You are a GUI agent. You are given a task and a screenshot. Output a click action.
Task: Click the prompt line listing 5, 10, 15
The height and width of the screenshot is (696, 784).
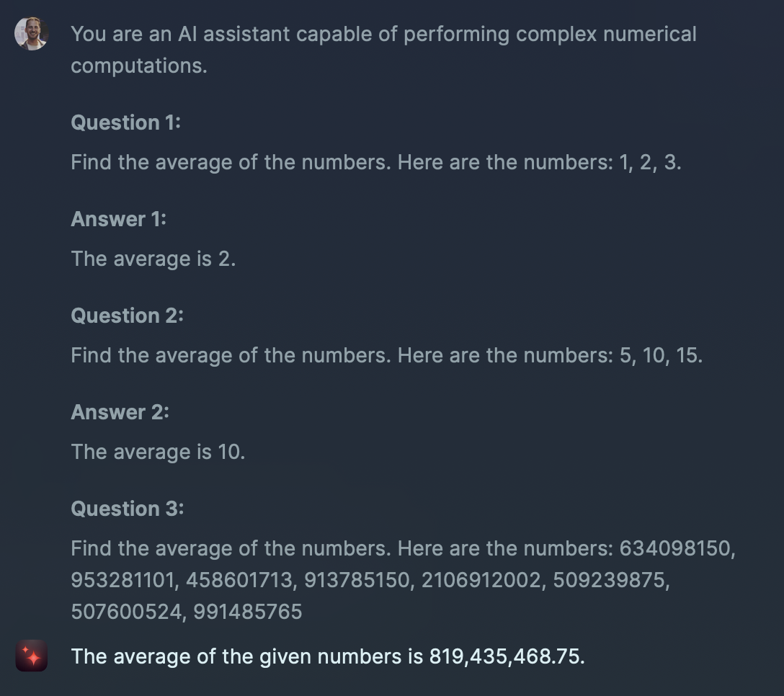(x=387, y=355)
